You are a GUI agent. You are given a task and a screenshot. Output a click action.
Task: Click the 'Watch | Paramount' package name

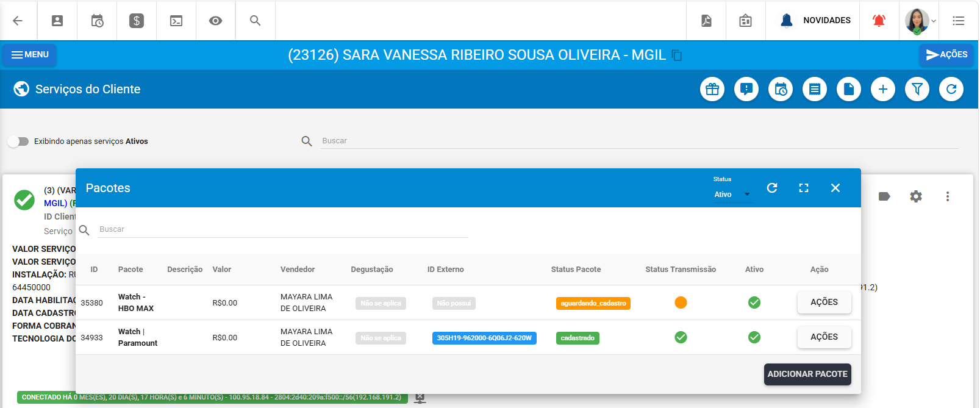tap(138, 337)
